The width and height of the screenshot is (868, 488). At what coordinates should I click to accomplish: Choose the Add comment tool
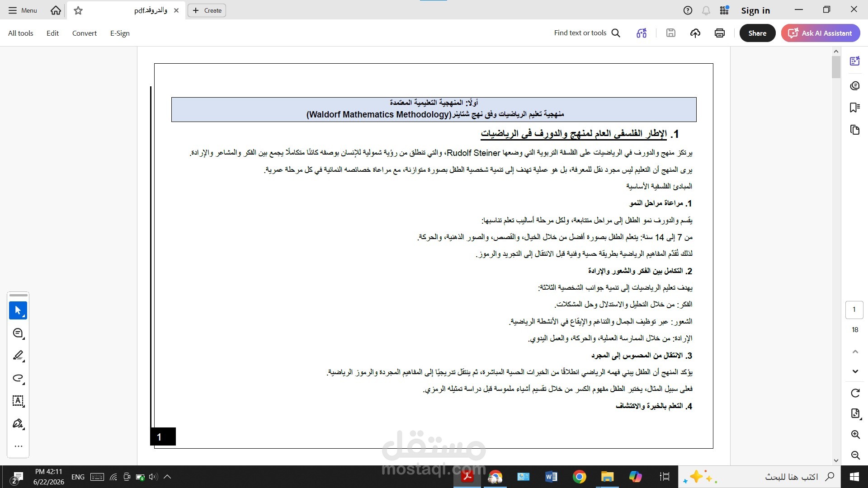coord(18,333)
